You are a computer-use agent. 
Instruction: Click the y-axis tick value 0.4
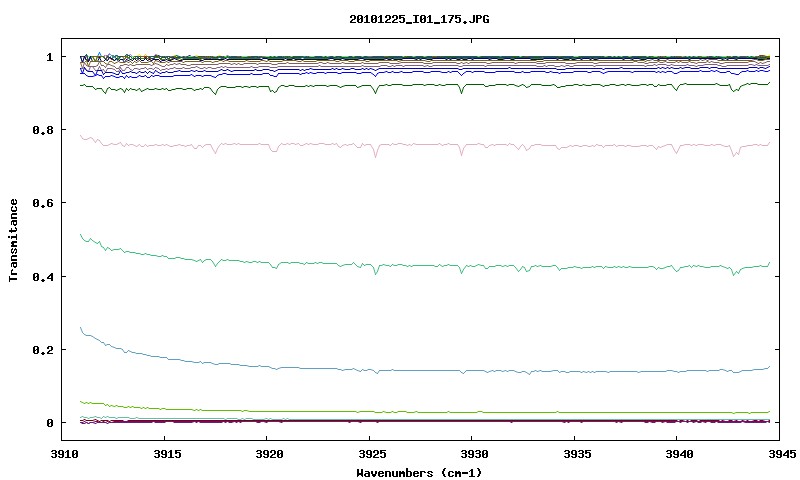tap(43, 276)
